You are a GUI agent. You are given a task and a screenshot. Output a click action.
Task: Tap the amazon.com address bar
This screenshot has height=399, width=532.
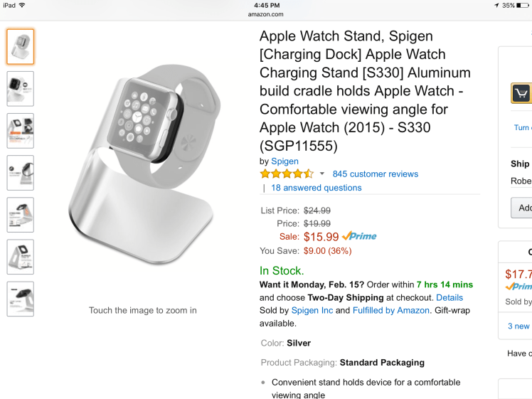coord(266,14)
